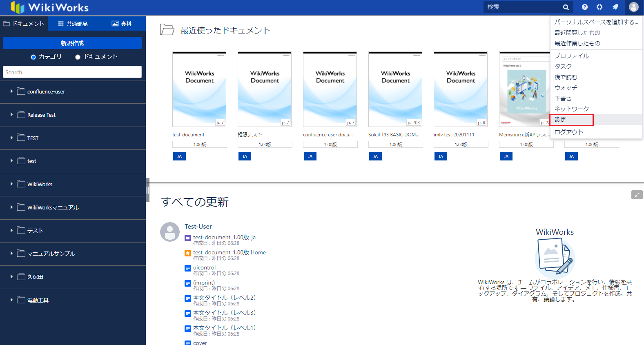
Task: Expand the Release Test folder
Action: [x=11, y=115]
